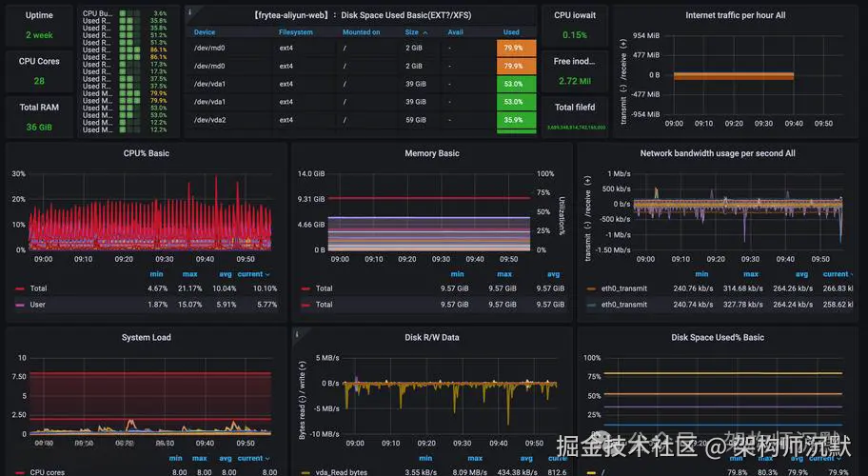The image size is (868, 476).
Task: Expand current dropdown in System Load legend
Action: [x=253, y=458]
